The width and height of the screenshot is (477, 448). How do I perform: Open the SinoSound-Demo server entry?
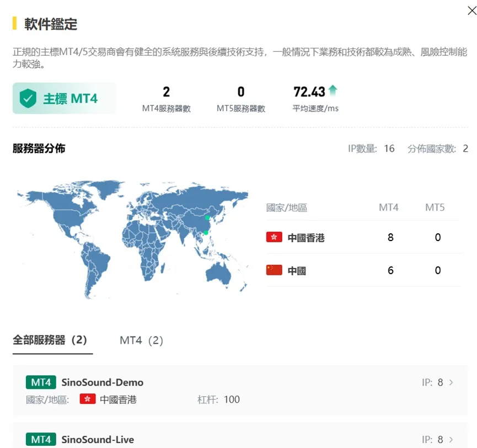[240, 391]
